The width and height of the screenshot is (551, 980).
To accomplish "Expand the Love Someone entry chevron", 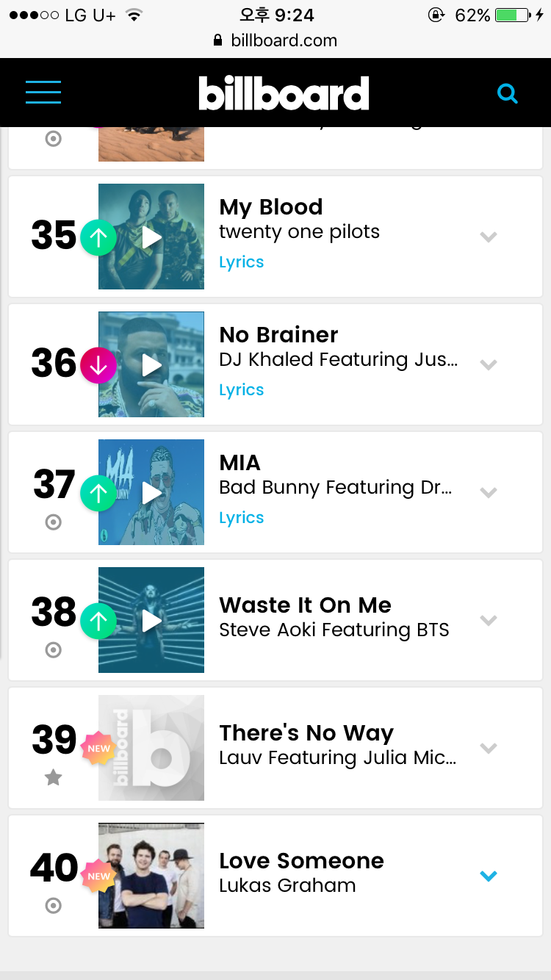I will tap(489, 876).
